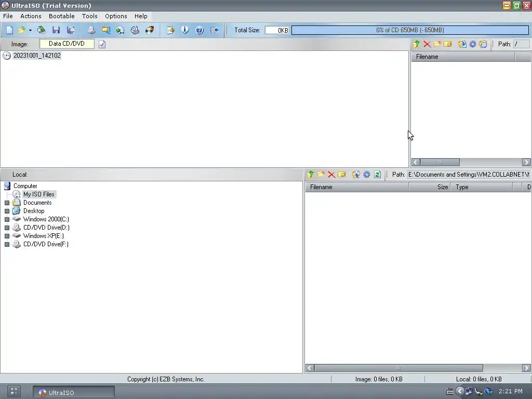Viewport: 532px width, 399px height.
Task: Click the Burn CD/DVD Image flame icon
Action: (x=150, y=30)
